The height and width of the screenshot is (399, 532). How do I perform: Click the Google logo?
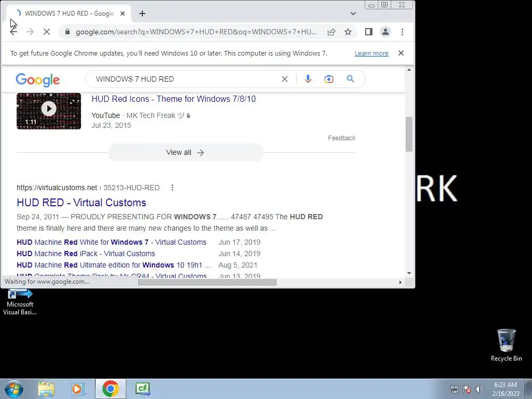click(37, 79)
